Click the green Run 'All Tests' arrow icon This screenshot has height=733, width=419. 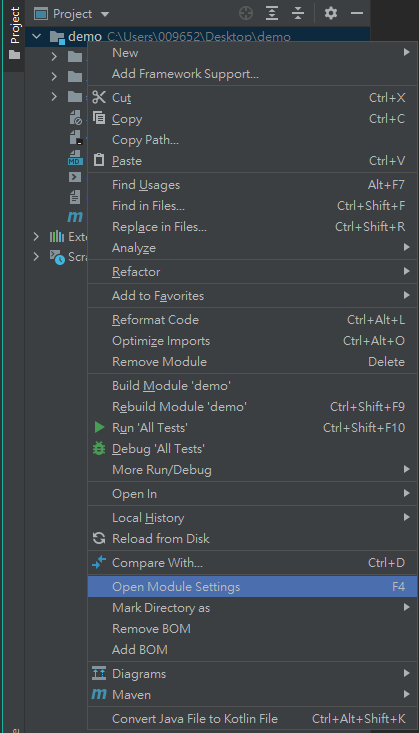click(x=99, y=427)
